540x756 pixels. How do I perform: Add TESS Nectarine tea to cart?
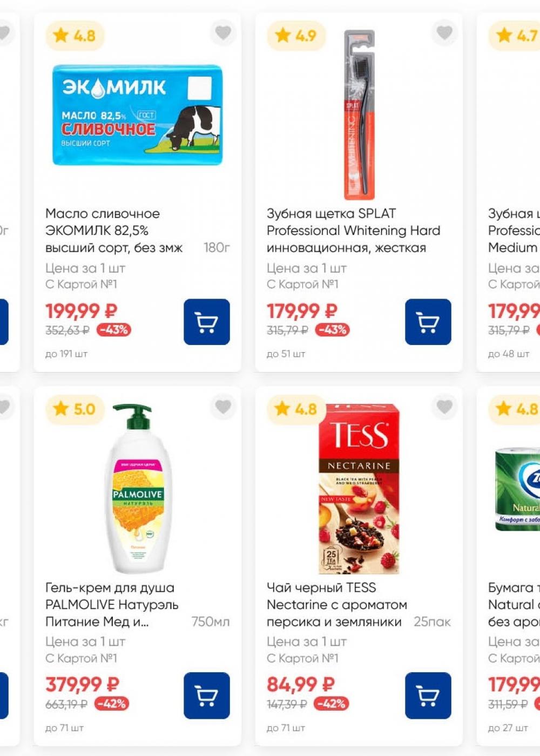coord(428,696)
